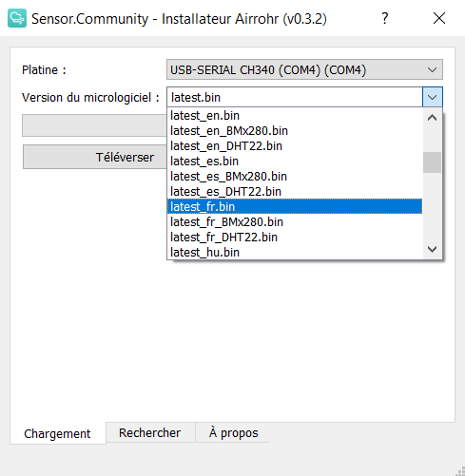Choose latest_en_DHT22.bin firmware

[295, 146]
